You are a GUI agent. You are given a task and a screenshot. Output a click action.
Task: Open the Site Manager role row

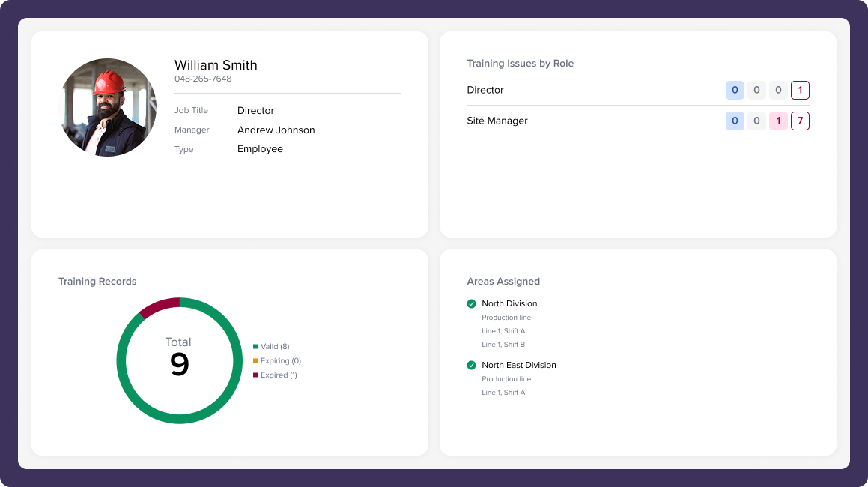[x=497, y=121]
